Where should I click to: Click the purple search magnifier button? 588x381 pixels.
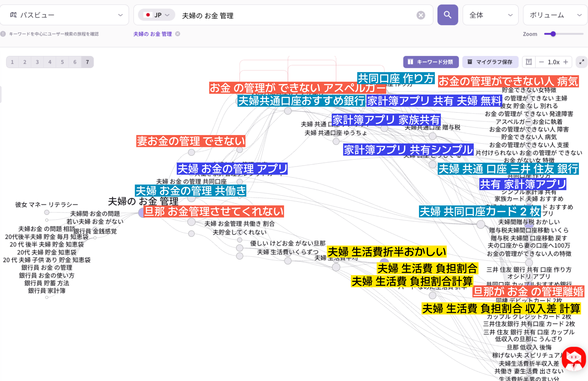tap(447, 15)
